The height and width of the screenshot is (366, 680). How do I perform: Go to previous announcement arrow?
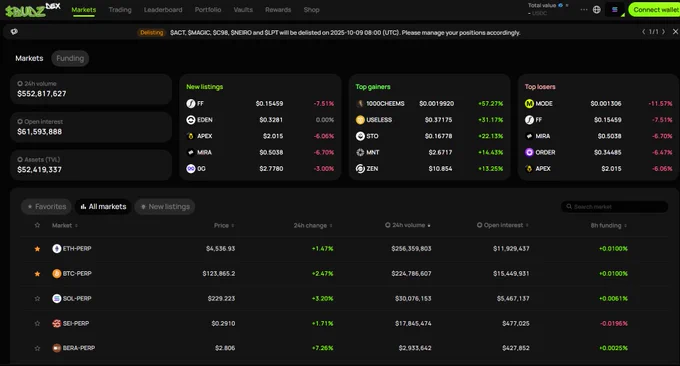[644, 32]
